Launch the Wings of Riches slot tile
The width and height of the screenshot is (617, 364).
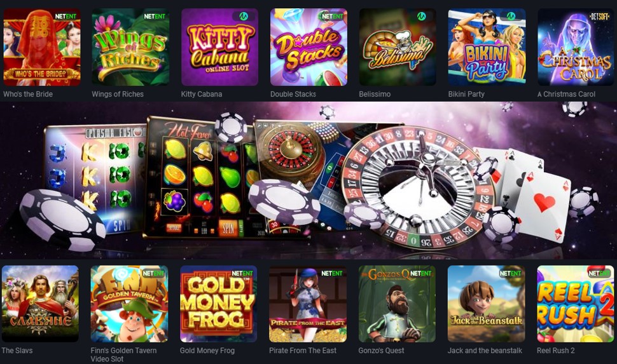pyautogui.click(x=130, y=47)
